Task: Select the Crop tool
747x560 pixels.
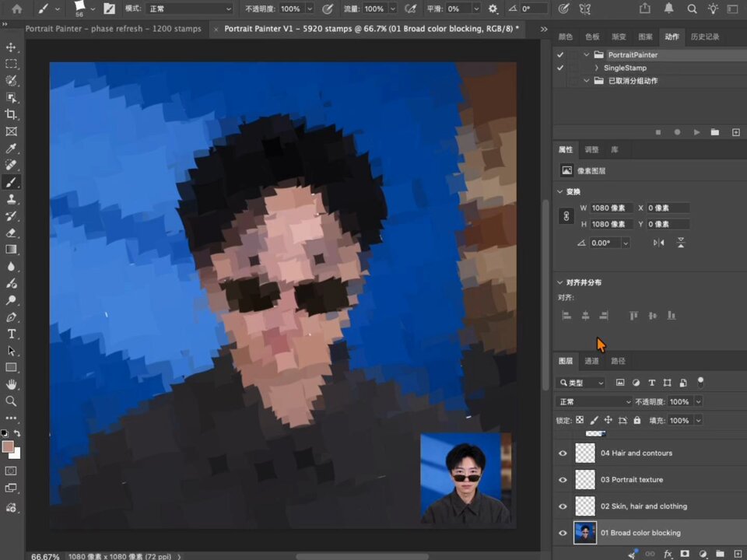Action: [11, 114]
